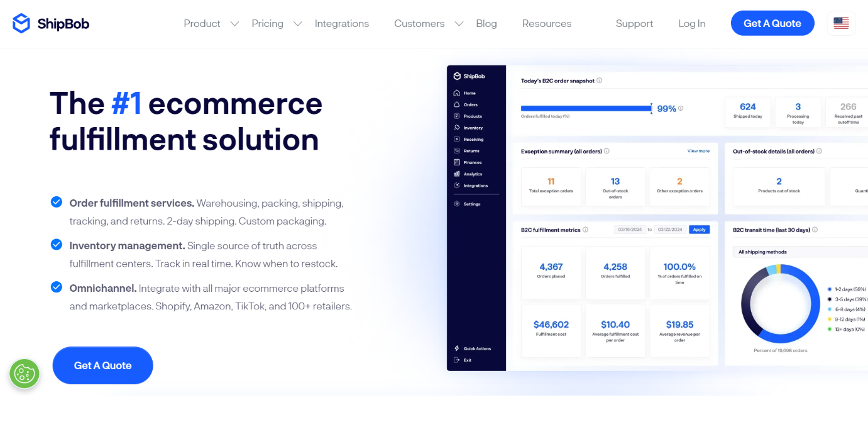
Task: Click the Apply button in fulfillment metrics
Action: click(700, 230)
